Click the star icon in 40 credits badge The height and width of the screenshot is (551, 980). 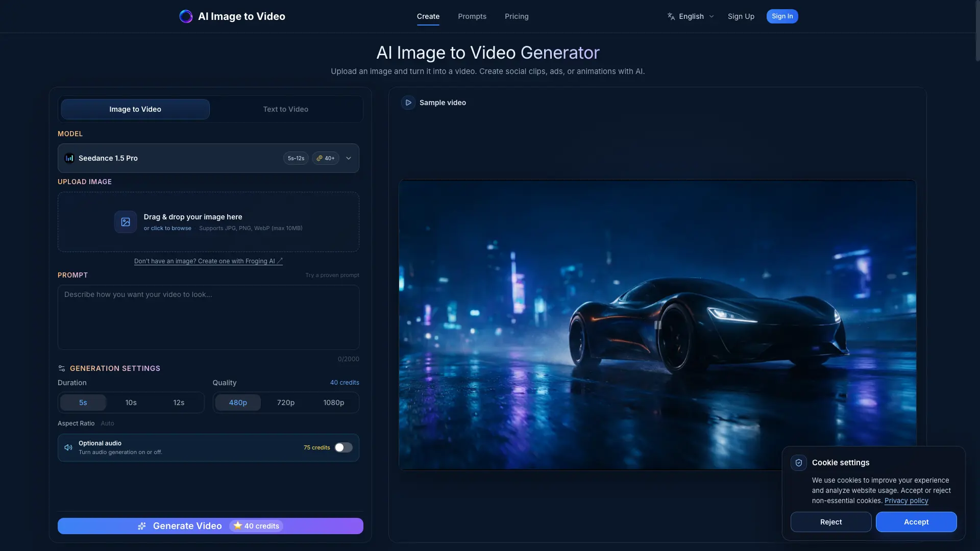pos(237,525)
